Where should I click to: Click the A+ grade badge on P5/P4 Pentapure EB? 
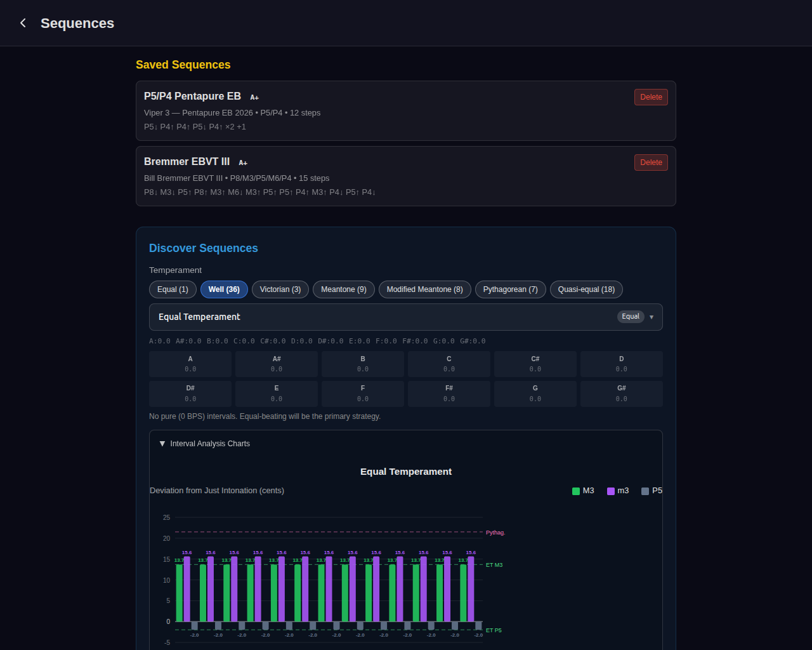pyautogui.click(x=254, y=97)
